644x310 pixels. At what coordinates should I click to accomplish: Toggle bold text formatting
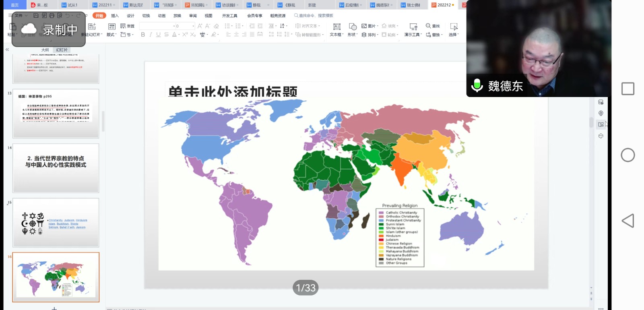[143, 35]
